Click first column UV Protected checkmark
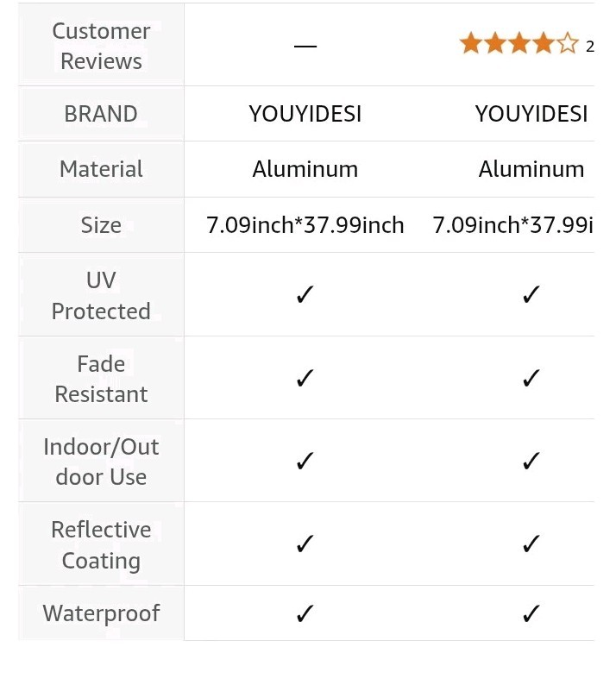The image size is (616, 685). coord(305,294)
